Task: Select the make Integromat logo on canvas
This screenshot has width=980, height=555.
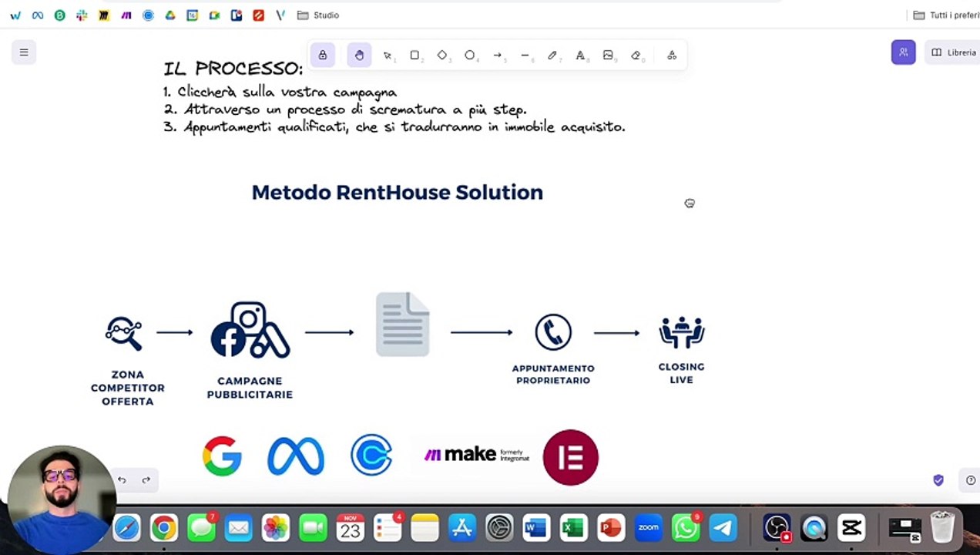Action: tap(476, 454)
